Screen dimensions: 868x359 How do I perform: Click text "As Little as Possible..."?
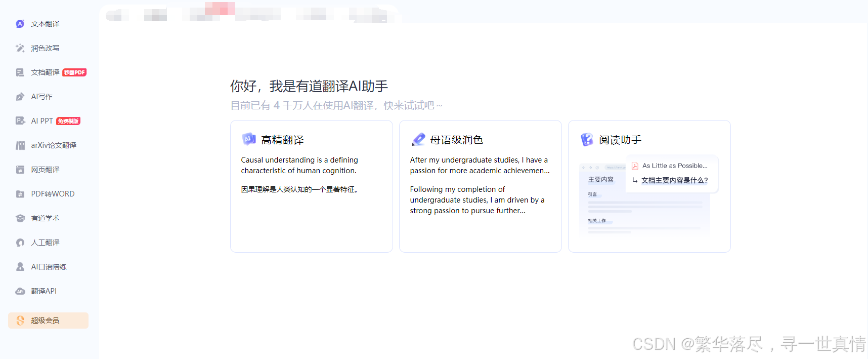(675, 166)
